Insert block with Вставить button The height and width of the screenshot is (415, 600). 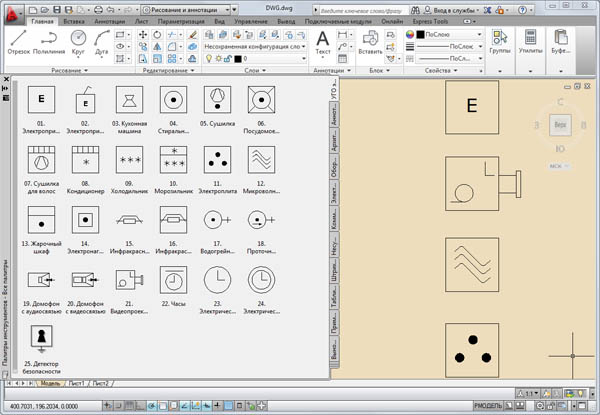(x=370, y=42)
